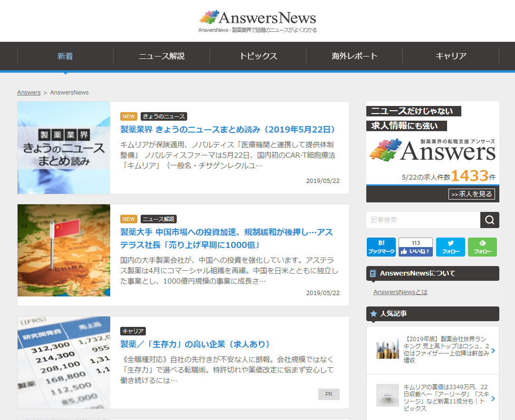The image size is (515, 420).
Task: Open headline 製薬／「生存力」の高い企業
Action: pyautogui.click(x=195, y=344)
